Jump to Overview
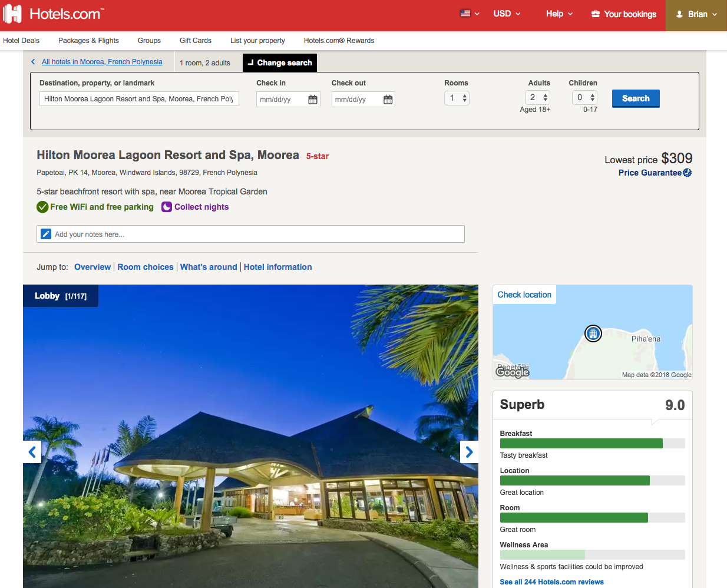The width and height of the screenshot is (727, 588). [92, 267]
